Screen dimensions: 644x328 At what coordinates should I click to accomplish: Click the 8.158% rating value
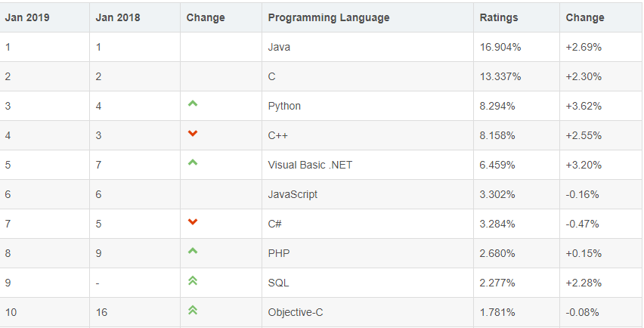tap(497, 136)
